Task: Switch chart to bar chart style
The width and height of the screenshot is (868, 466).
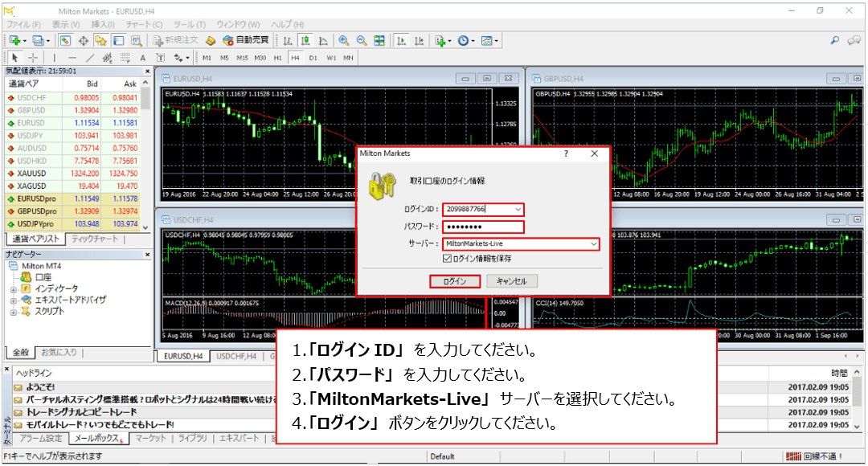Action: tap(288, 40)
